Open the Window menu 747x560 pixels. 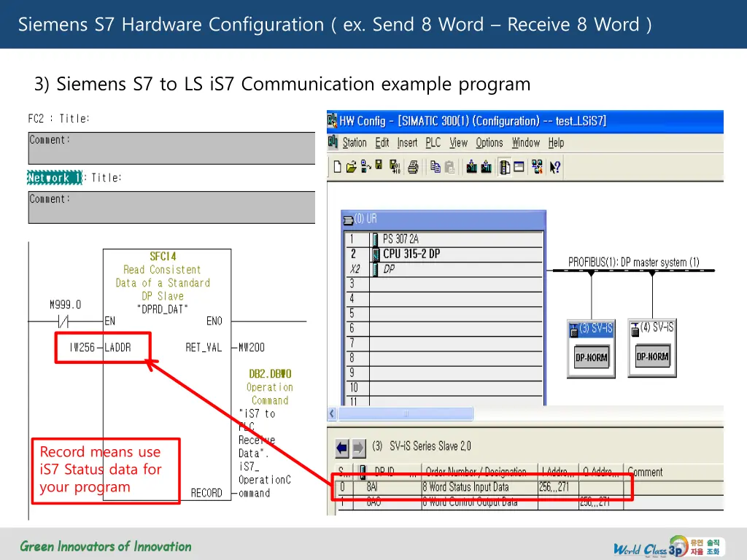pos(525,142)
